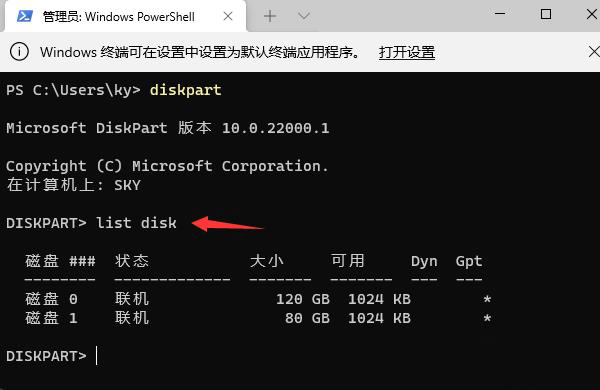Screen dimensions: 600x390
Task: Click the list disk command text
Action: click(136, 223)
